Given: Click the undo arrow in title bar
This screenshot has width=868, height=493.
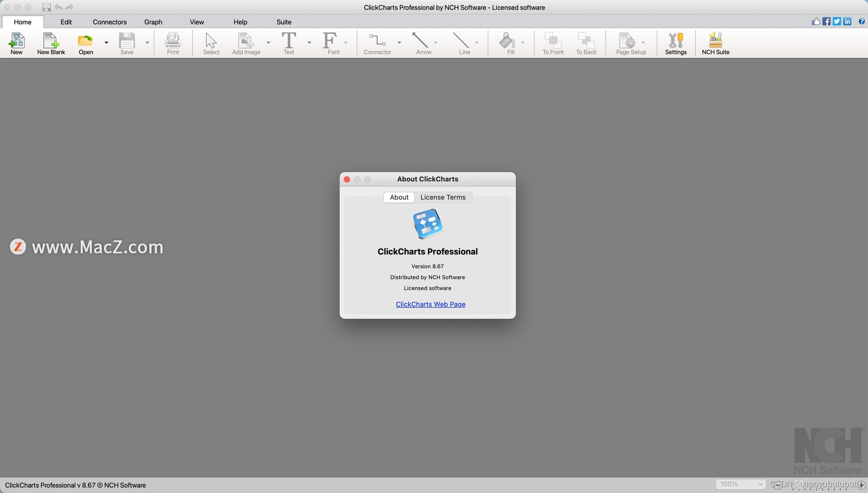Looking at the screenshot, I should [x=58, y=7].
